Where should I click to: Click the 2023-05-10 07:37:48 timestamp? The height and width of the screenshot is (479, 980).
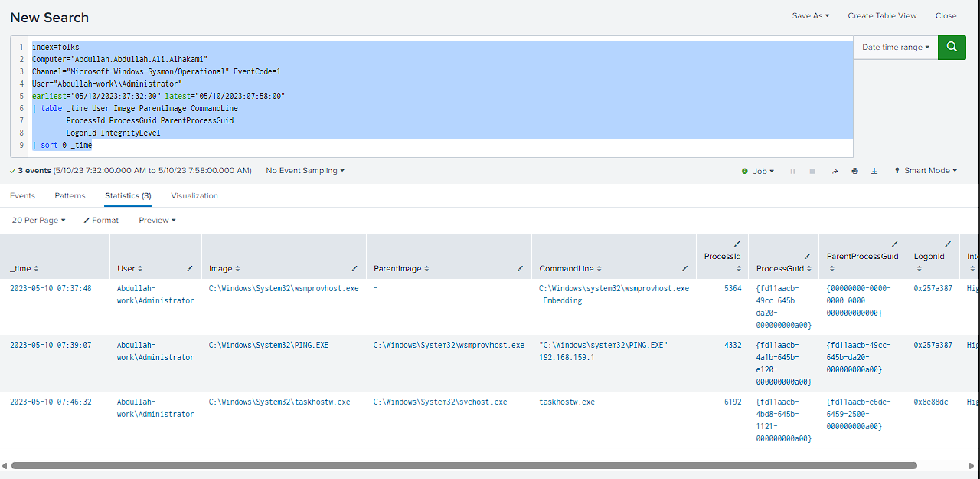[x=51, y=289]
